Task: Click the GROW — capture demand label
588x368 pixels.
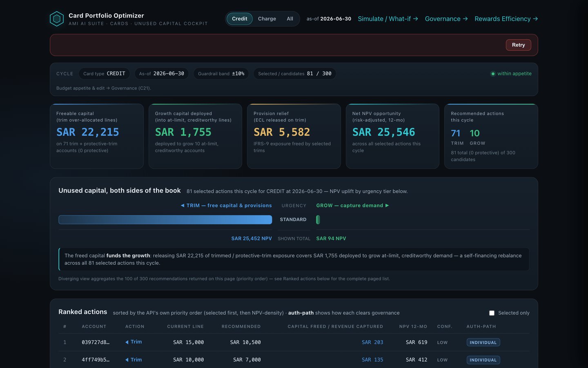Action: pos(353,206)
